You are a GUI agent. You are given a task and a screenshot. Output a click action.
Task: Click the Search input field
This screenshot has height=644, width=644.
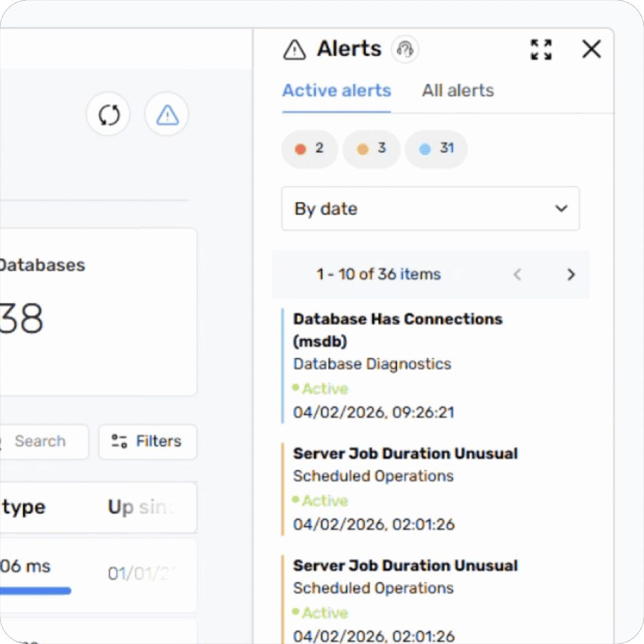(43, 441)
